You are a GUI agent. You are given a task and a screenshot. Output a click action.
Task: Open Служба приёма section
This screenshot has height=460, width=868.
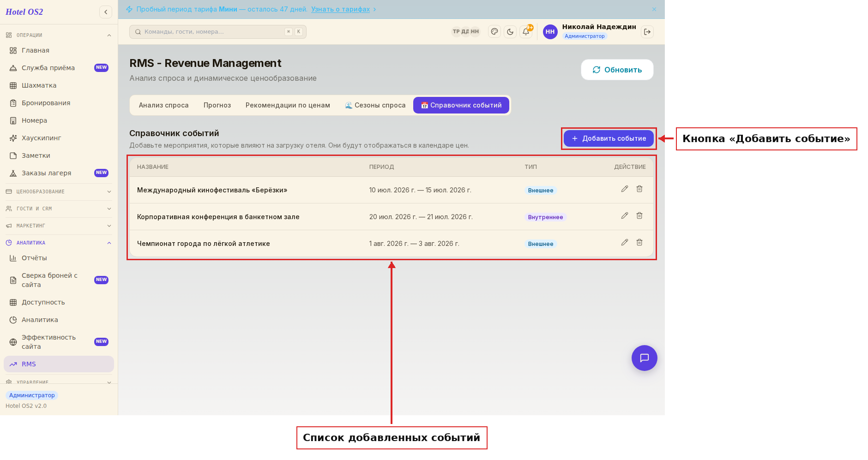click(x=59, y=68)
